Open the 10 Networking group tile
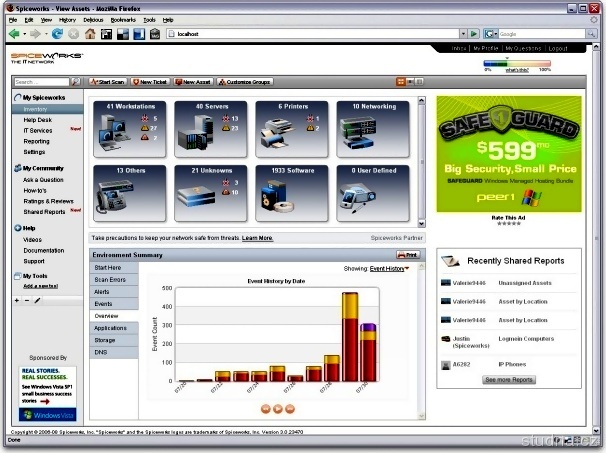This screenshot has width=606, height=453. [x=373, y=129]
